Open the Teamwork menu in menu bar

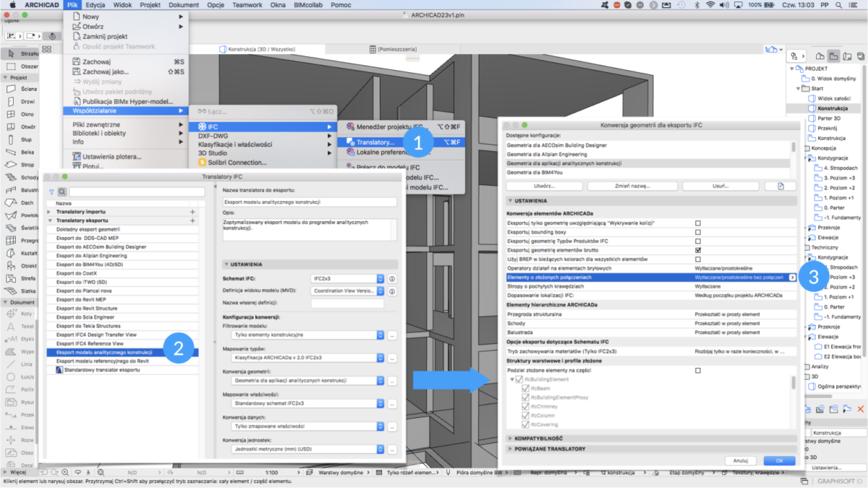tap(247, 5)
